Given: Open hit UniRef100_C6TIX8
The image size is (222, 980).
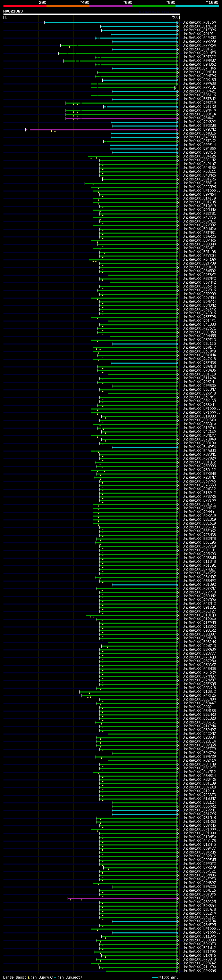Looking at the screenshot, I should click(x=199, y=106).
